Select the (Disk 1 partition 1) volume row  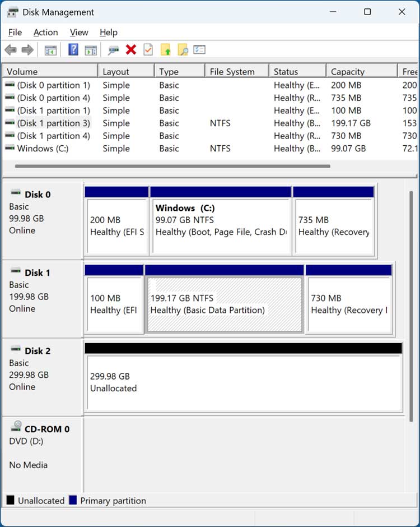click(x=210, y=110)
